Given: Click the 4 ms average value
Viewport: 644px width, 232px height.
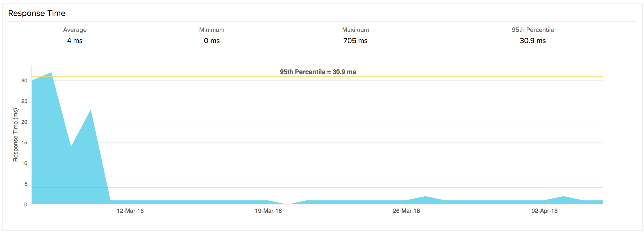Looking at the screenshot, I should [x=75, y=41].
